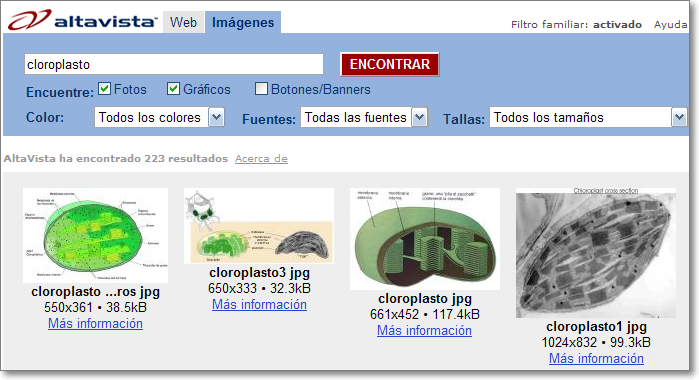Open the cloroplasto jpg cutaway thumbnail
699x380 pixels.
pos(425,239)
